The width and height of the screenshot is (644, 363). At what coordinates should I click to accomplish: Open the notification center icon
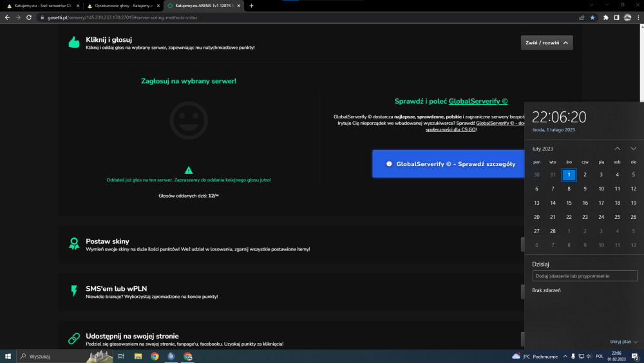pos(635,357)
